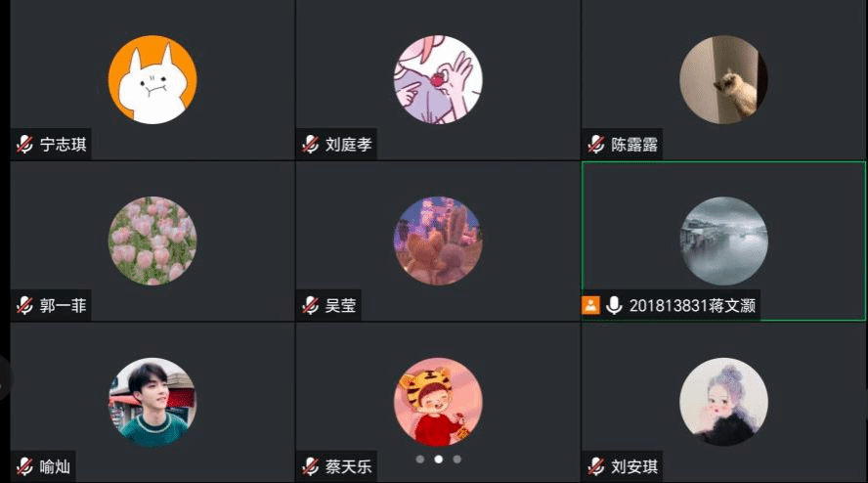Open 喻灿's avatar with green sweater
868x483 pixels.
coord(152,402)
